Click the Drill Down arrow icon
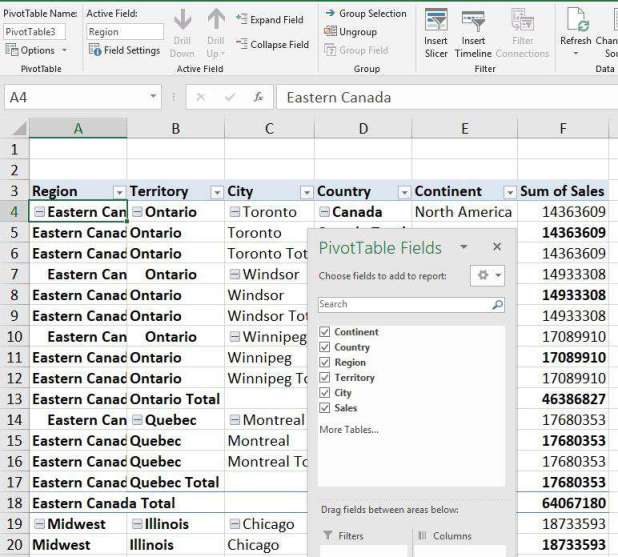Viewport: 618px width, 557px height. click(182, 20)
